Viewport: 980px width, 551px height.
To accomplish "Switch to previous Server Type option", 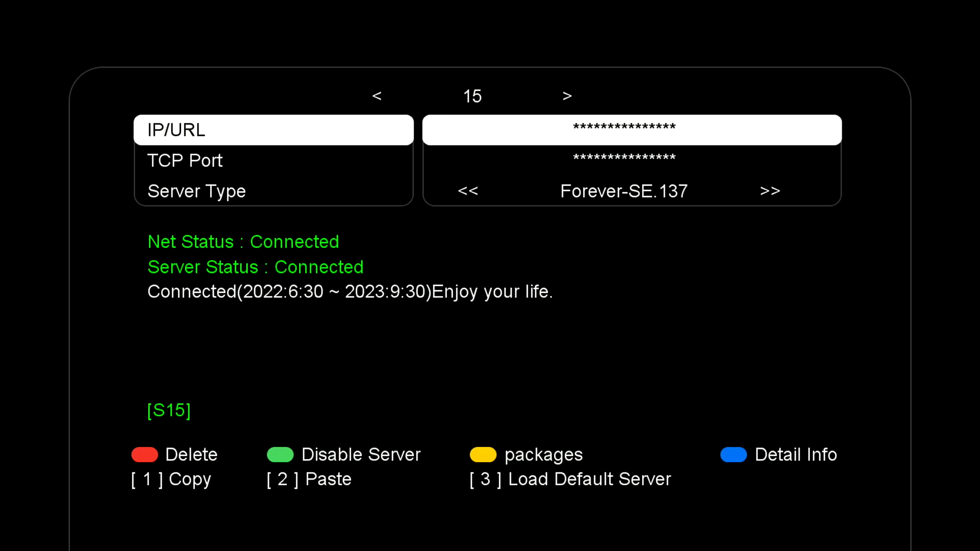I will click(468, 191).
